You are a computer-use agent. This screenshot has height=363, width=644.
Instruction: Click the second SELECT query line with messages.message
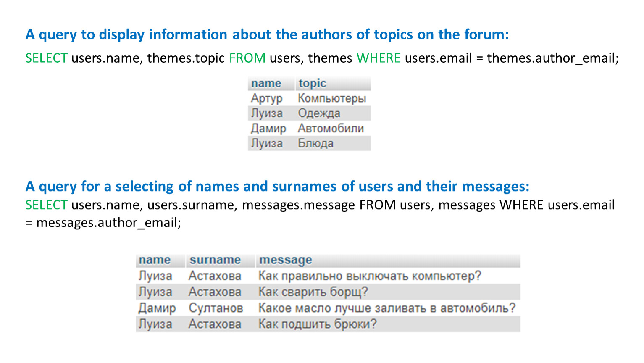(320, 205)
